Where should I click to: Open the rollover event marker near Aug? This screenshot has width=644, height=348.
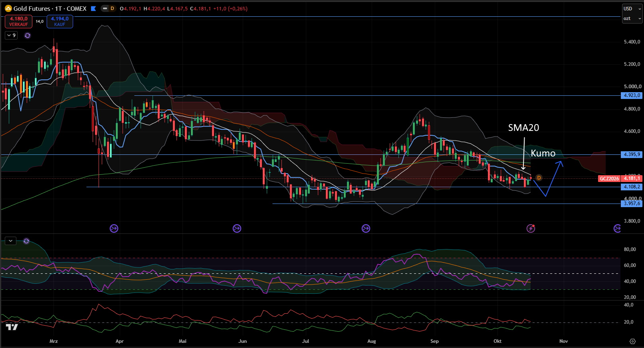366,228
